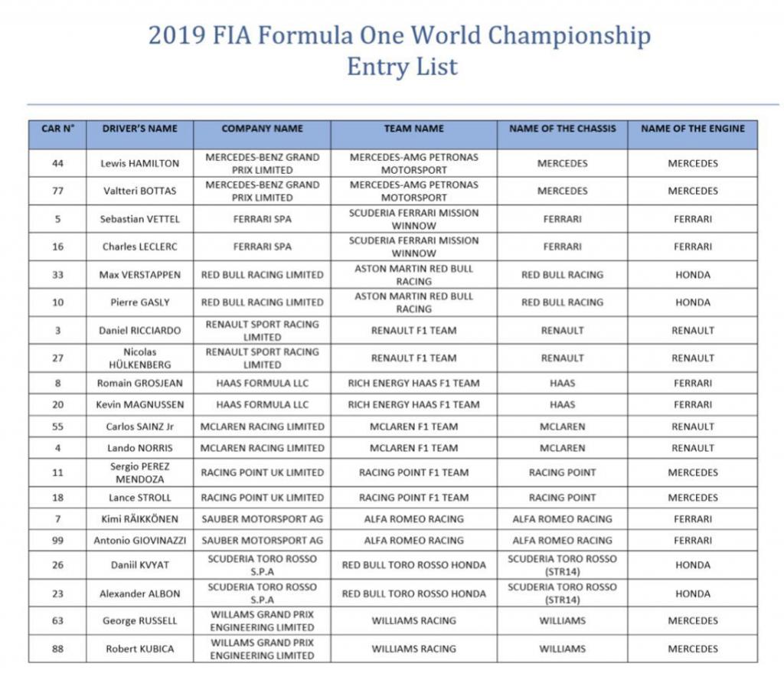The image size is (784, 680).
Task: Click Kimi RÄIKKÖNEN in the table
Action: coord(140,519)
